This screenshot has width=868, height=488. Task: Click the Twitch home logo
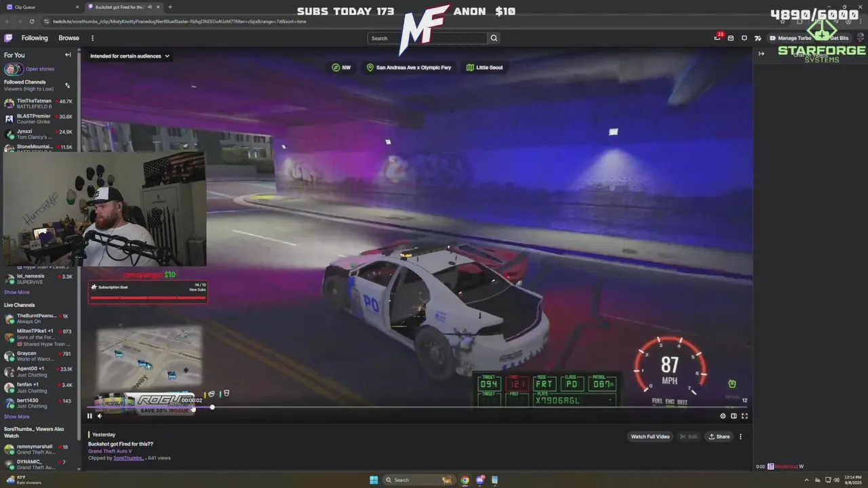pyautogui.click(x=8, y=38)
